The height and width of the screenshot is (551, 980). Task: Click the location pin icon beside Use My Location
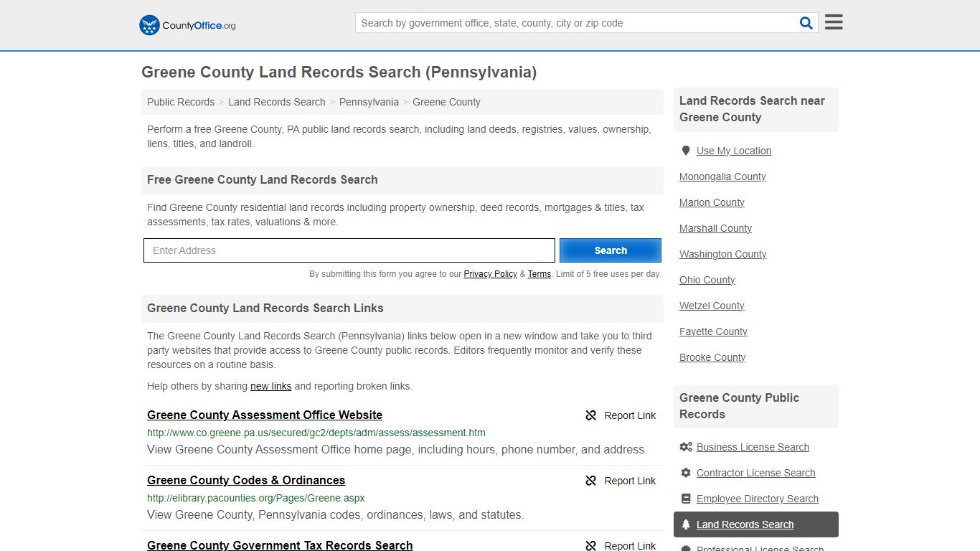pyautogui.click(x=686, y=151)
